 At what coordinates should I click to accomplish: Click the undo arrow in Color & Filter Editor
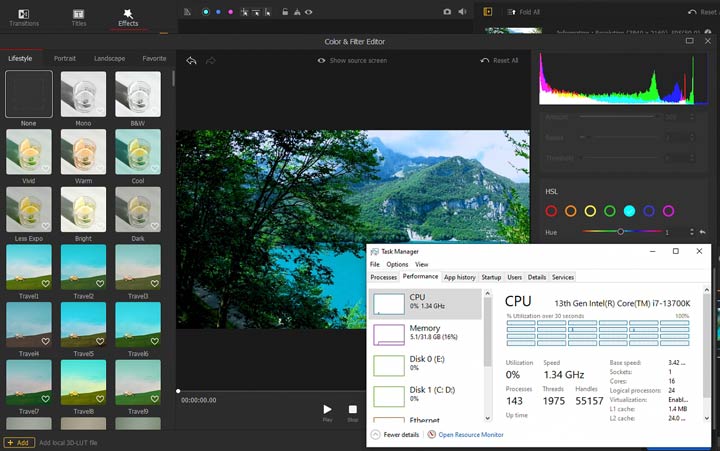click(191, 60)
